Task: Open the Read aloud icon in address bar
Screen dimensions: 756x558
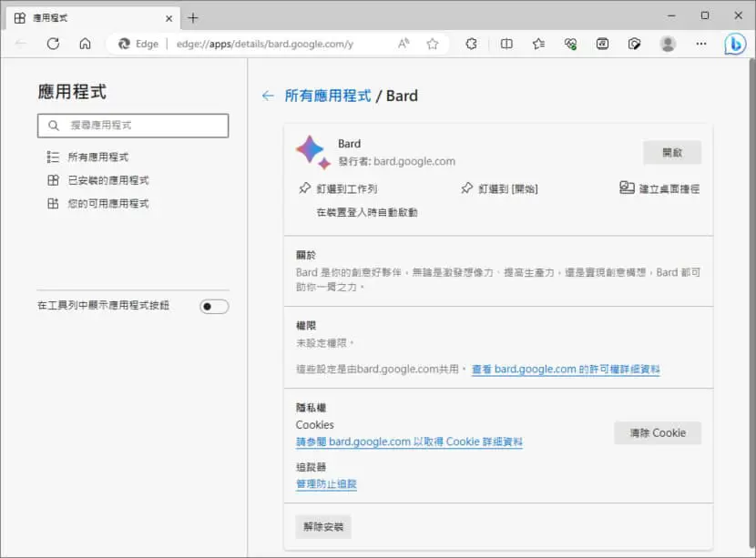Action: tap(404, 44)
